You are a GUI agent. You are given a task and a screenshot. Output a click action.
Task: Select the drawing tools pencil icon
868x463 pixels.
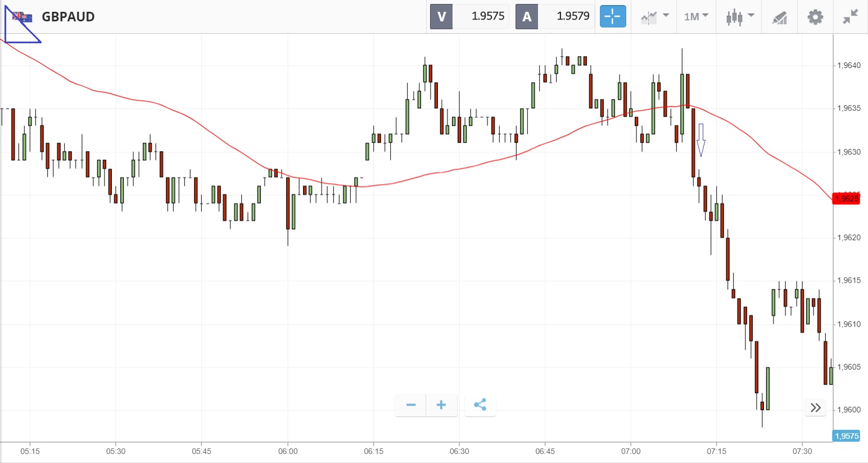(779, 17)
